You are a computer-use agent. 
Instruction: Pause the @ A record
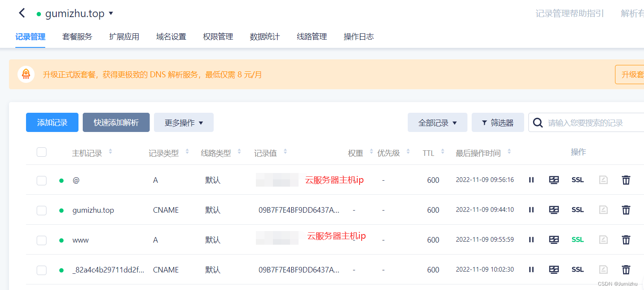[x=531, y=180]
